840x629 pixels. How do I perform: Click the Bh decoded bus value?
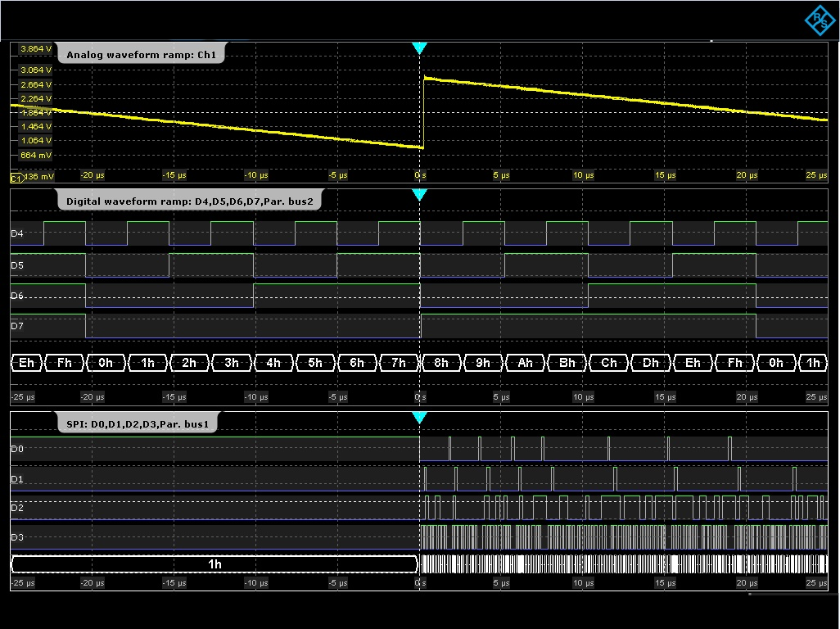(x=567, y=363)
